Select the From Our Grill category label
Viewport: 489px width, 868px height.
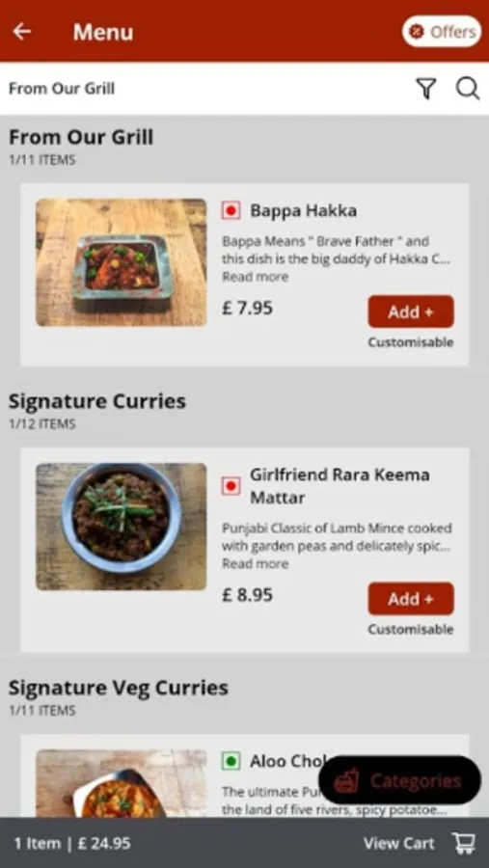(62, 89)
